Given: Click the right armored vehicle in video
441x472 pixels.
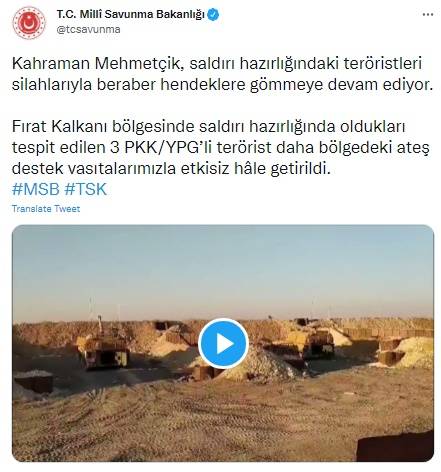Looking at the screenshot, I should pyautogui.click(x=302, y=341).
